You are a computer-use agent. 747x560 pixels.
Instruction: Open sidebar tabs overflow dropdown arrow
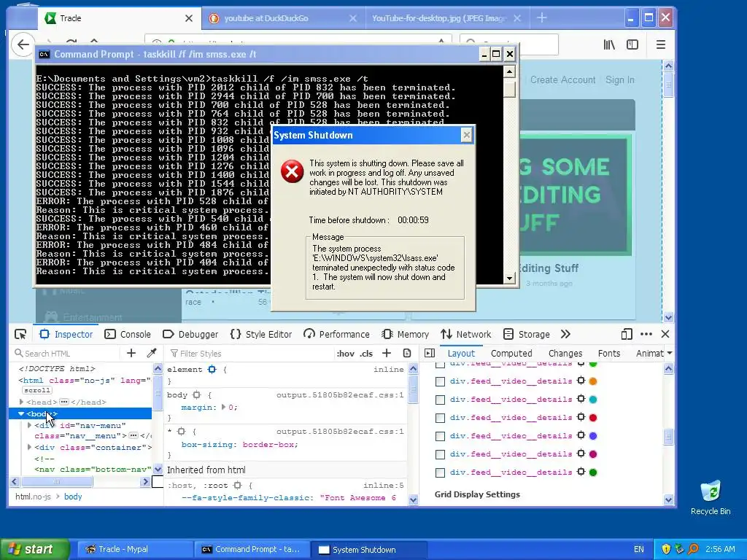click(x=670, y=354)
